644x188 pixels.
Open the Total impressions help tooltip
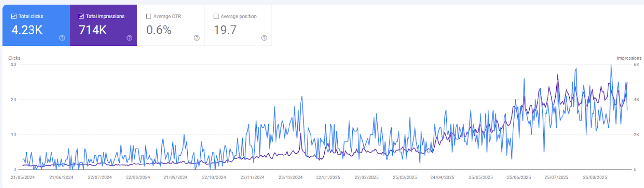click(129, 38)
